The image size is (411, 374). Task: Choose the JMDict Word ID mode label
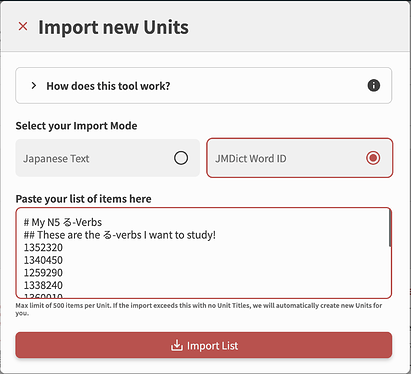[251, 159]
